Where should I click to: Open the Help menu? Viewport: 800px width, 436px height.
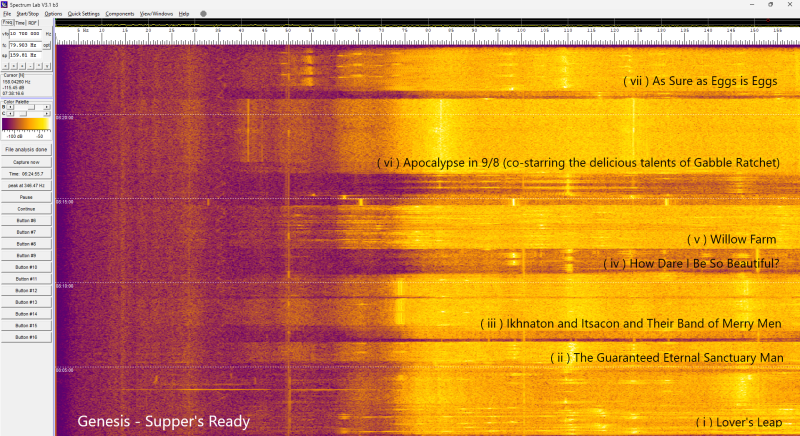[184, 14]
